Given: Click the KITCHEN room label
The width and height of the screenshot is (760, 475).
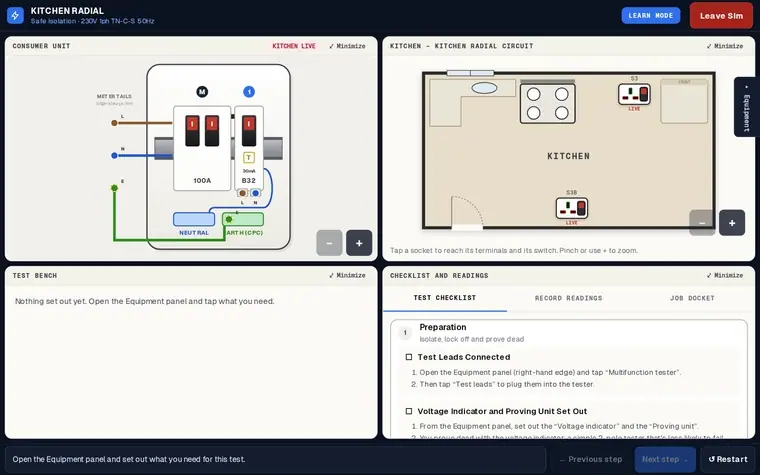Looking at the screenshot, I should pos(569,156).
